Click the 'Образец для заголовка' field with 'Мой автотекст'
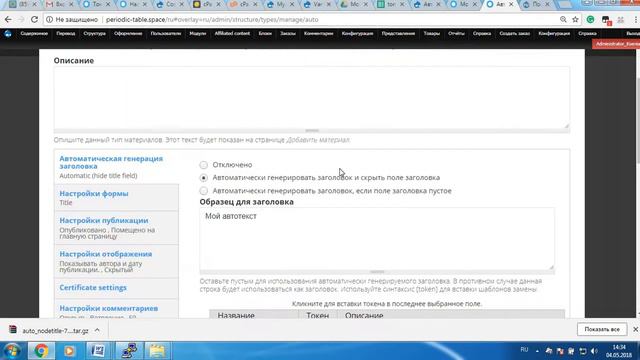 (377, 238)
